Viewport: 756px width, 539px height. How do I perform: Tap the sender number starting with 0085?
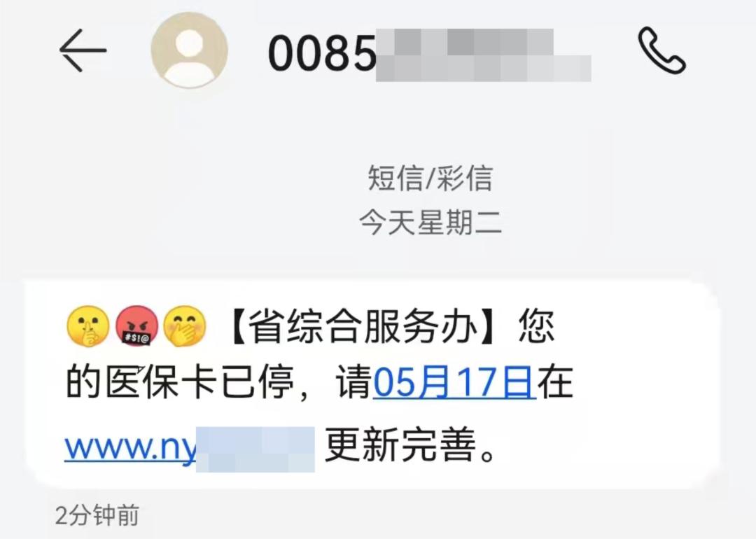click(429, 53)
